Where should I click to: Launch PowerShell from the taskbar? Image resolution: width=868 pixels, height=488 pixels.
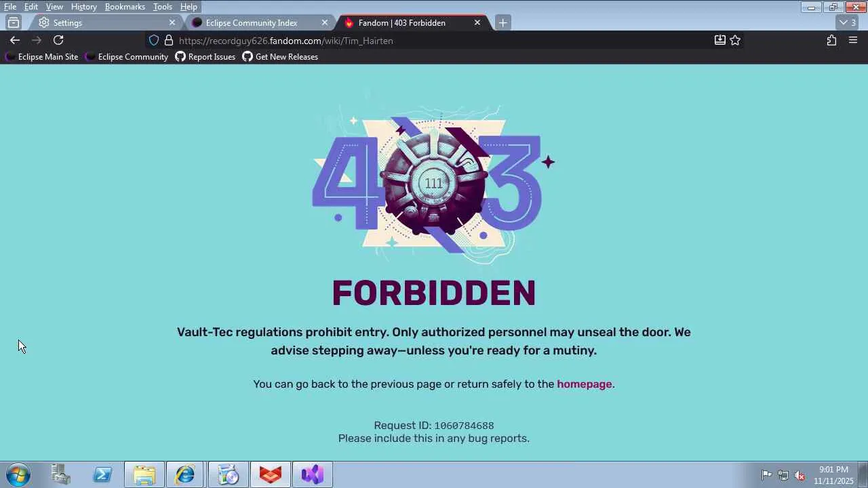tap(102, 474)
